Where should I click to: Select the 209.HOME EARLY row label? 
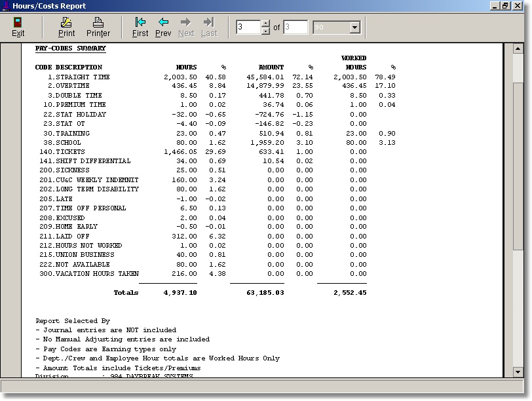[69, 226]
